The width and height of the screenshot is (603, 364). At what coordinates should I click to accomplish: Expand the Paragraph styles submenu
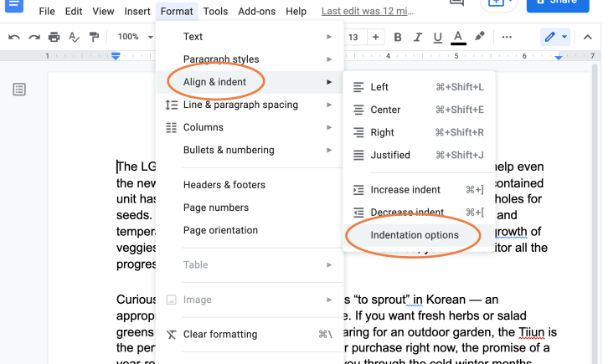coord(250,59)
